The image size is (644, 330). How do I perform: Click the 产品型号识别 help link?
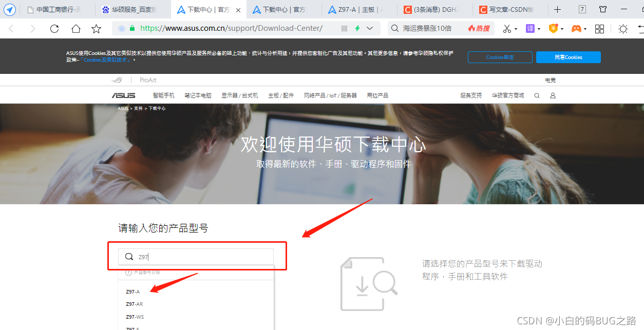tap(143, 273)
